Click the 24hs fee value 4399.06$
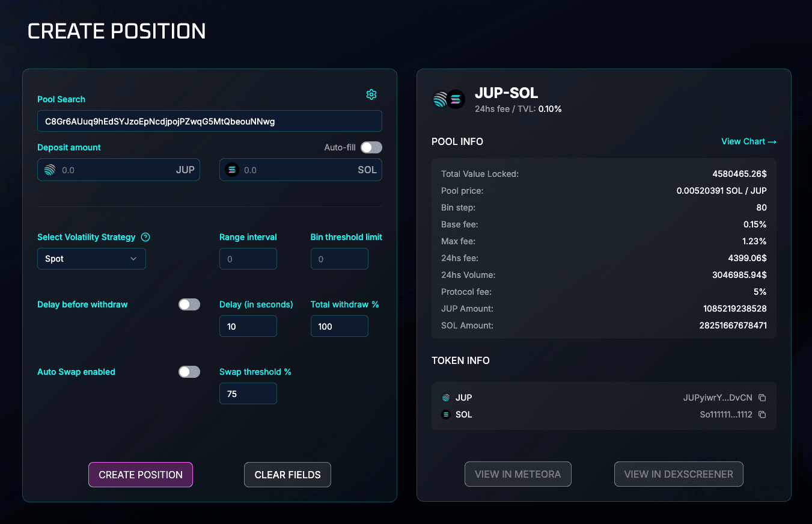 [x=747, y=258]
